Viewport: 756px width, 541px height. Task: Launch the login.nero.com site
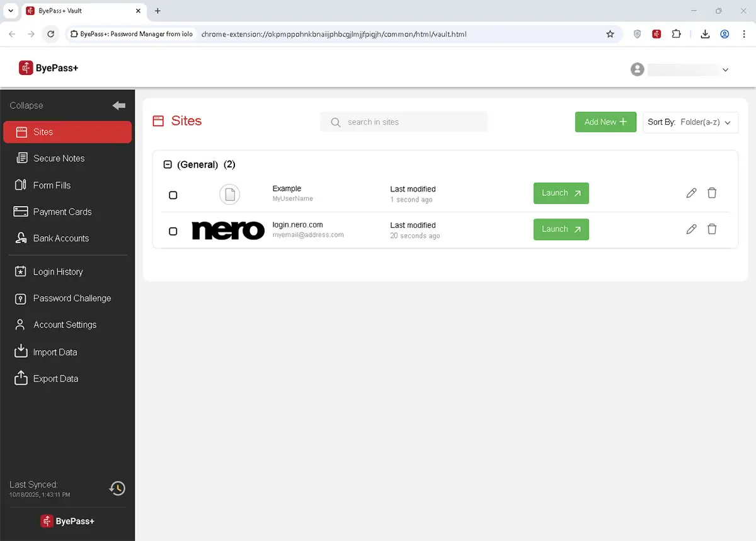tap(560, 229)
